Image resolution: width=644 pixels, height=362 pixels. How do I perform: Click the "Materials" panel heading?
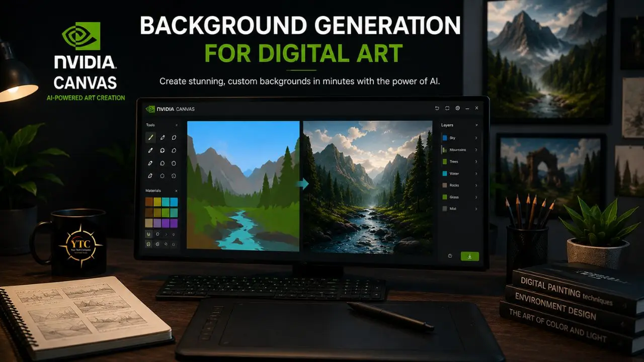(x=153, y=191)
